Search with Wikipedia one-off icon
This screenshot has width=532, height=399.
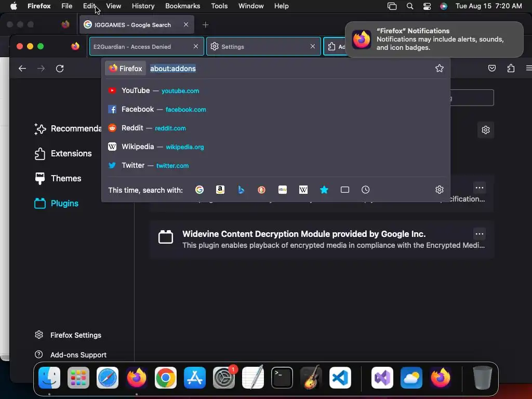point(303,190)
